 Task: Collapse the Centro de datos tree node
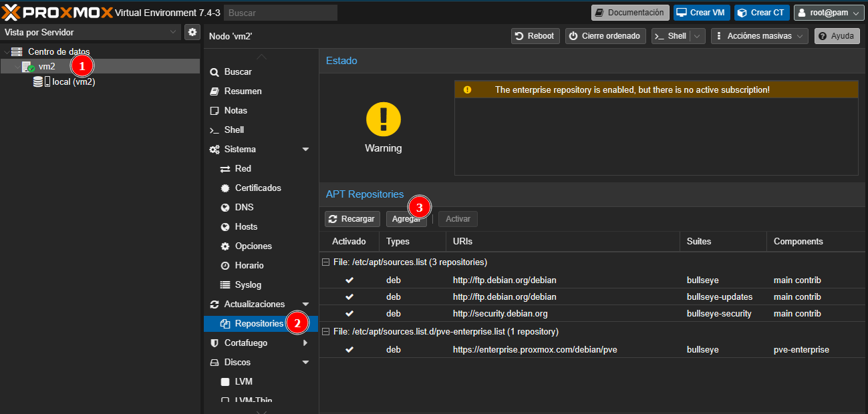tap(6, 51)
